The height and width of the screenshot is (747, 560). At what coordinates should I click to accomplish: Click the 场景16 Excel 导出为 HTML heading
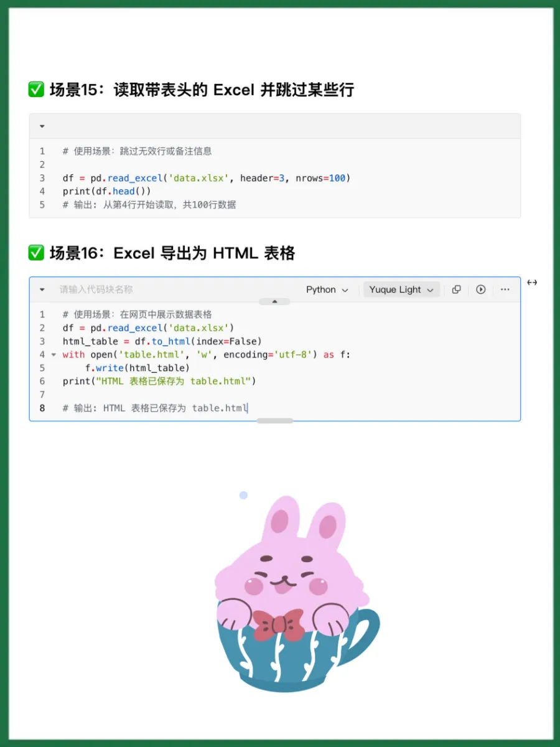coord(172,253)
